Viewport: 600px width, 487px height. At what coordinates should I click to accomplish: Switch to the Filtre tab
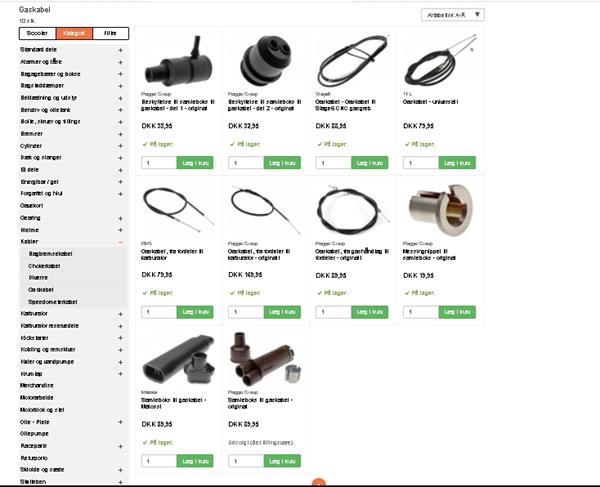(111, 33)
